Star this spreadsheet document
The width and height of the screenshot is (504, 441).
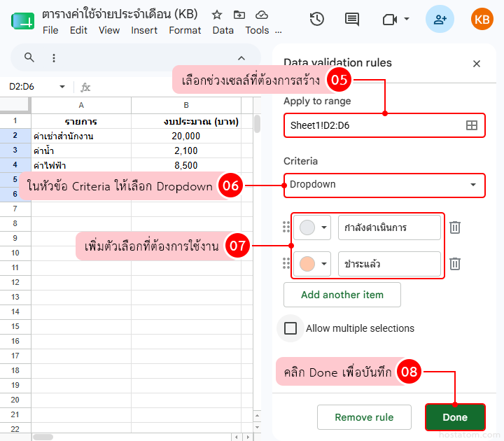tap(217, 15)
